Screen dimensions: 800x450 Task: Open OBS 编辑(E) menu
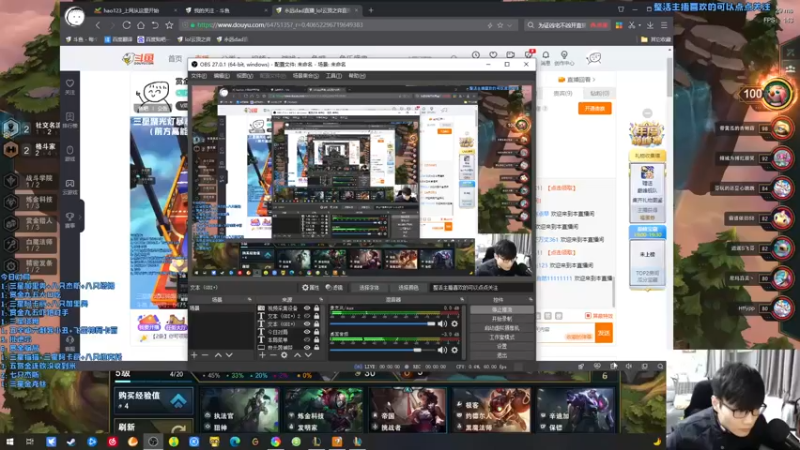[x=221, y=76]
